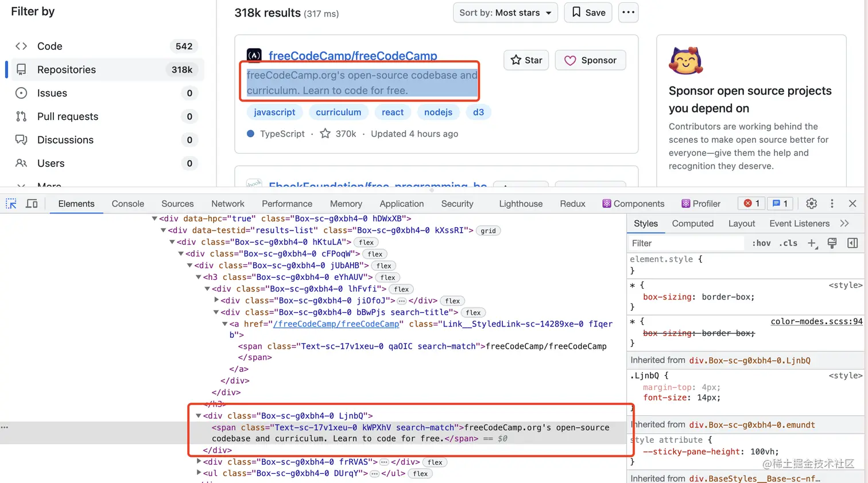Viewport: 868px width, 483px height.
Task: Open the color-modes.scss:94 source link
Action: (816, 321)
